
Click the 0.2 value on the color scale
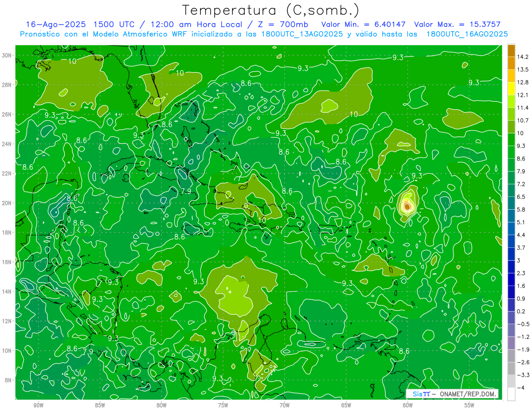pyautogui.click(x=521, y=311)
